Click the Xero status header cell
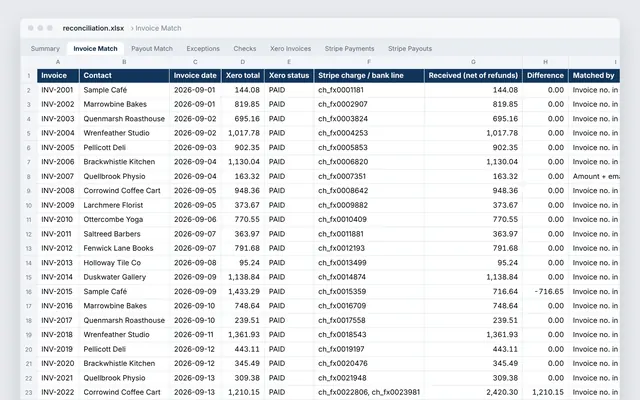 pyautogui.click(x=289, y=76)
